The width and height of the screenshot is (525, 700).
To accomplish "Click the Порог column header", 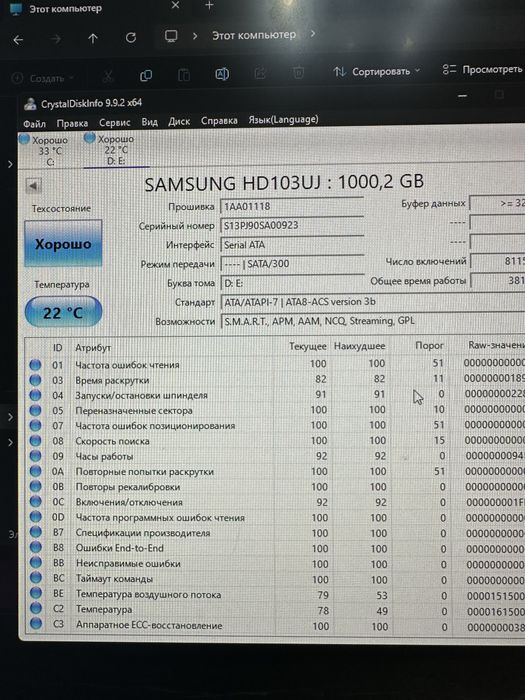I will pyautogui.click(x=429, y=345).
